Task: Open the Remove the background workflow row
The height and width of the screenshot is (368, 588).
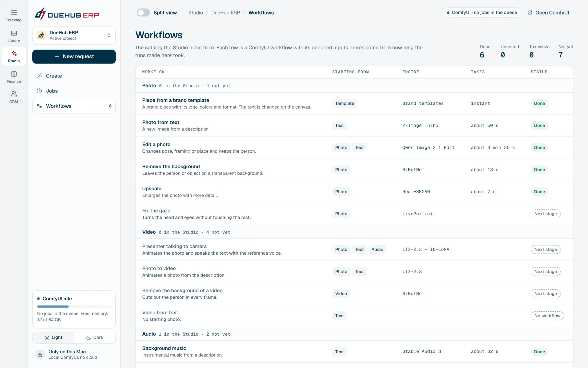Action: click(354, 170)
